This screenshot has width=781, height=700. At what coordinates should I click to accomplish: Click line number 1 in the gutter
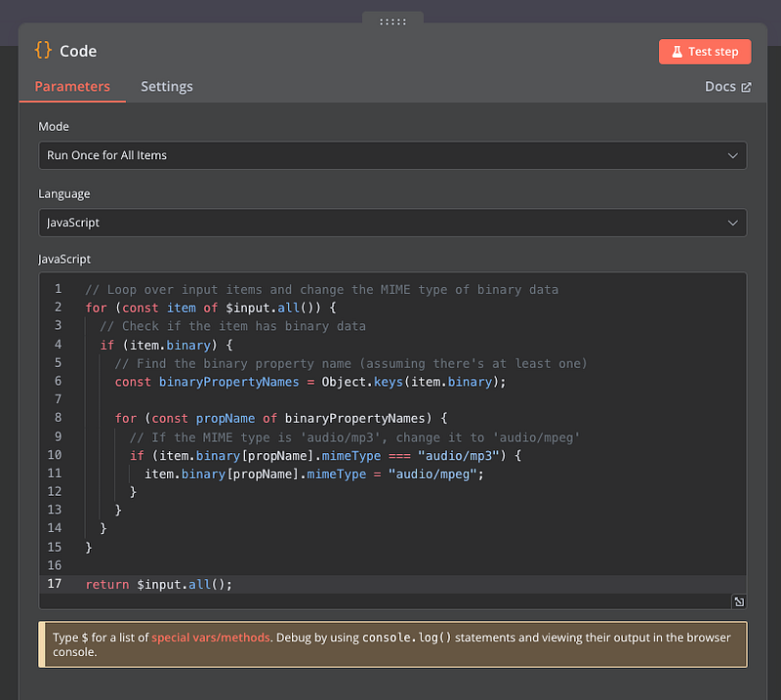(x=58, y=289)
